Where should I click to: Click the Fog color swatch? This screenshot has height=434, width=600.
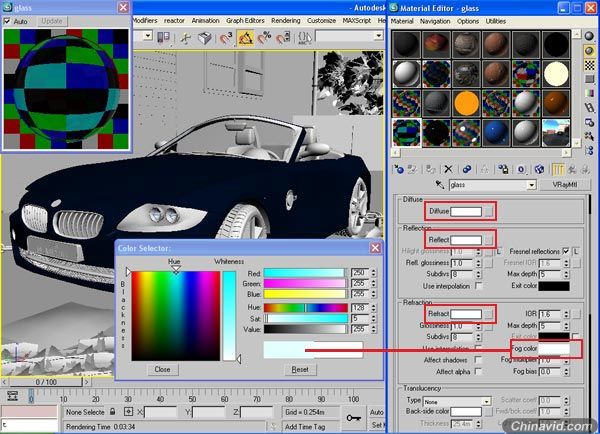coord(554,349)
